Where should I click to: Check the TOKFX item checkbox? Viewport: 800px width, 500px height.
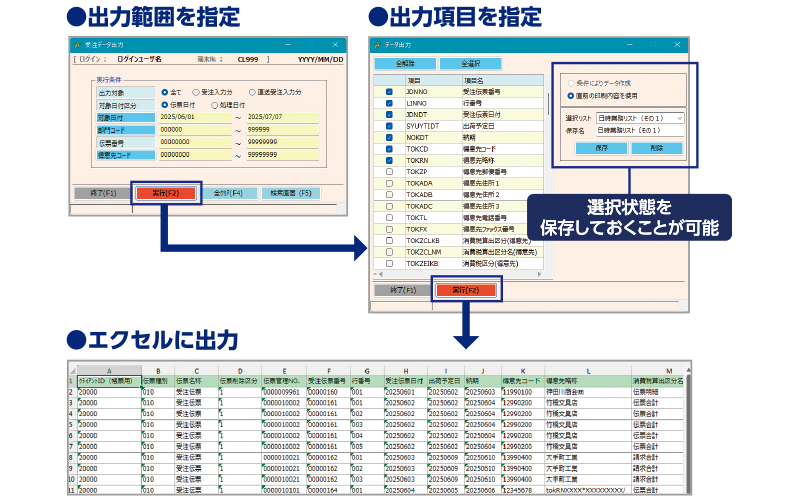click(389, 229)
